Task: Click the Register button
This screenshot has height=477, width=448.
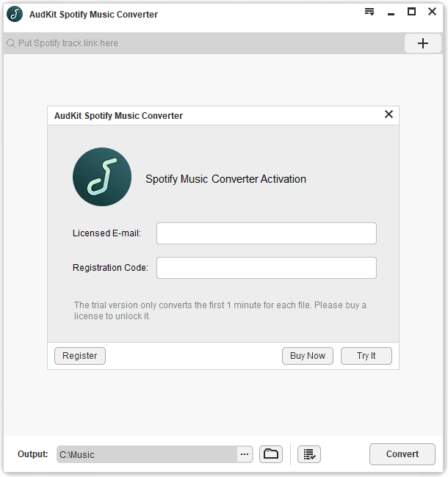Action: point(80,356)
